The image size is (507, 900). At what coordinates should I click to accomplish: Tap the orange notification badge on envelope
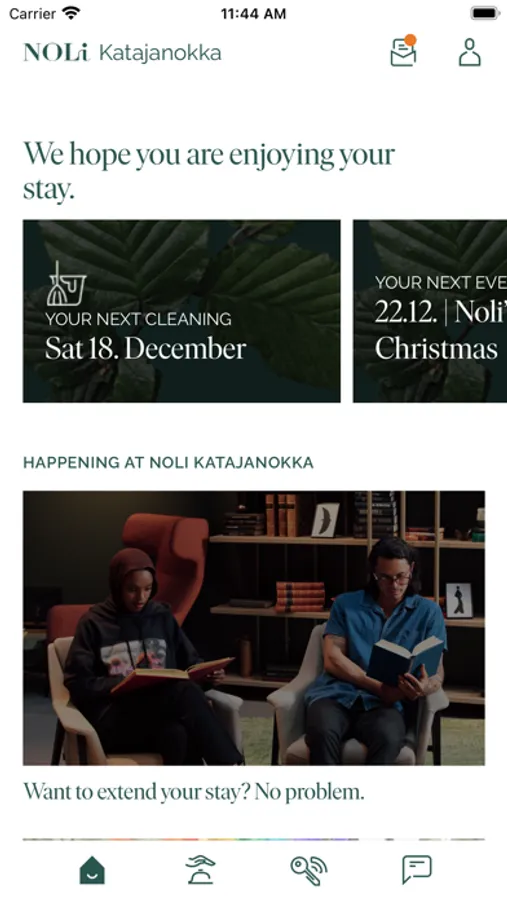[410, 40]
